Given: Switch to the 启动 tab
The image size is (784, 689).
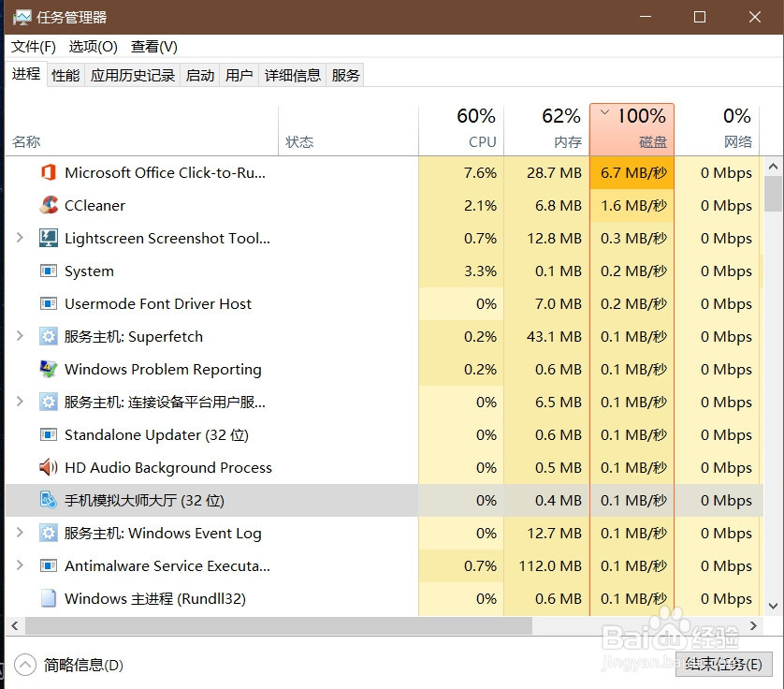Looking at the screenshot, I should pyautogui.click(x=200, y=75).
